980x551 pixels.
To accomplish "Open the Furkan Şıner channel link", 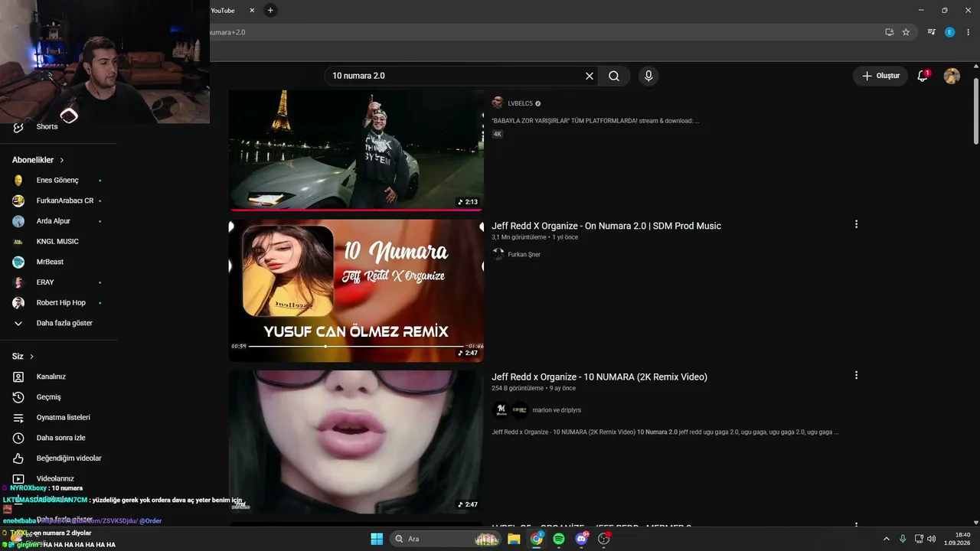I will (524, 254).
